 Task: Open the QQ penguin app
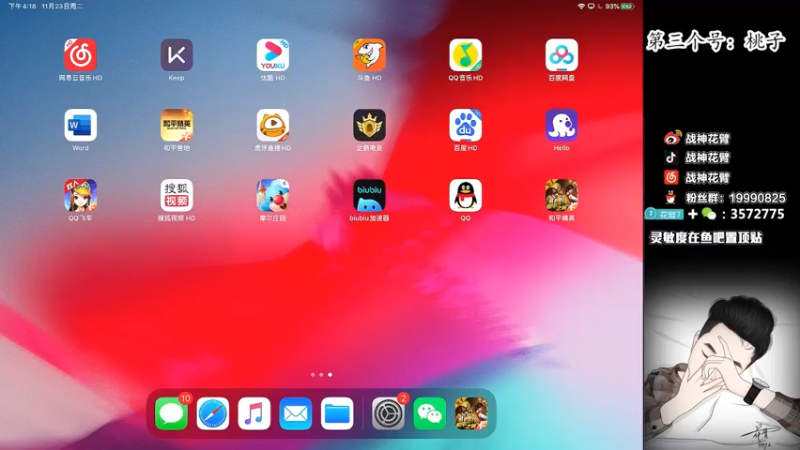[x=465, y=195]
